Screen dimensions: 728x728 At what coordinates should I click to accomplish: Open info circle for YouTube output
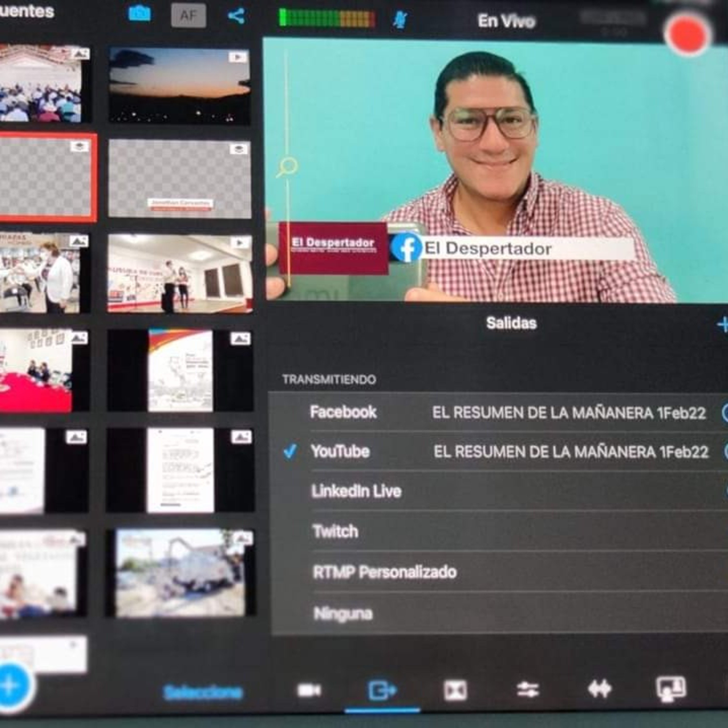726,452
